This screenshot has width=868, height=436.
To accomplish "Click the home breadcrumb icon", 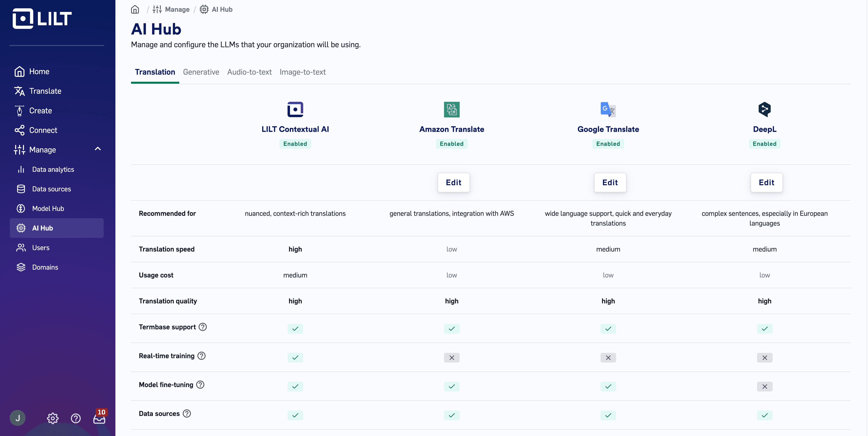I will 135,10.
